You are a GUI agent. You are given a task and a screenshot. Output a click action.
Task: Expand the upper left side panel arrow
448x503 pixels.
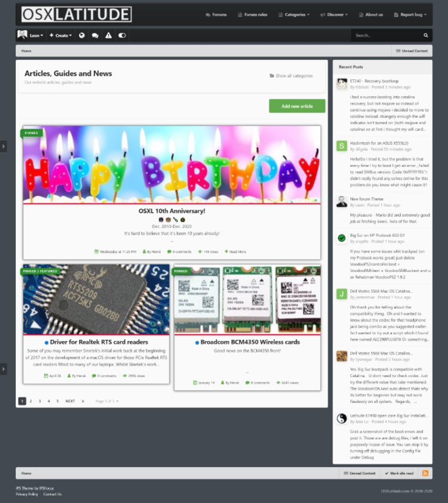[3, 147]
